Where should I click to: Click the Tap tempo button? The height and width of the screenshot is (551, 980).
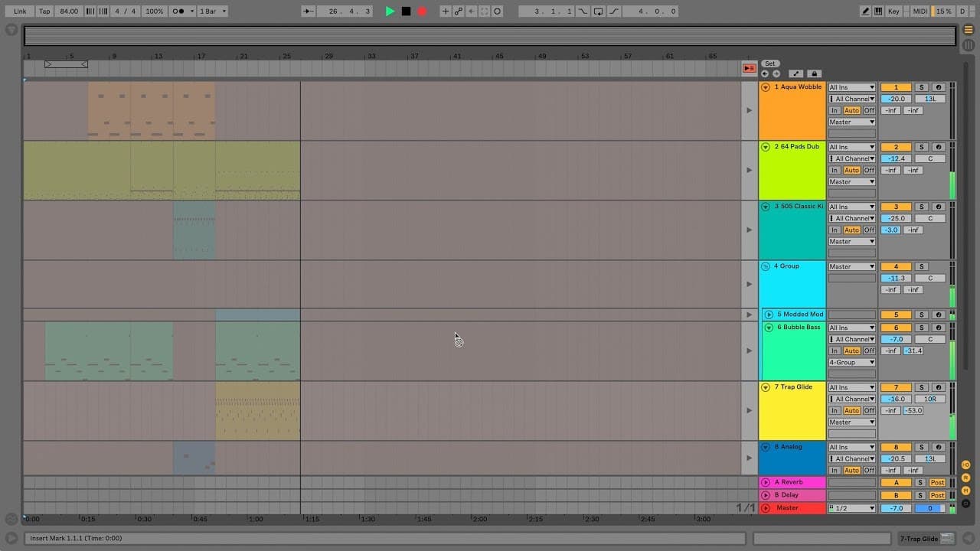click(44, 11)
